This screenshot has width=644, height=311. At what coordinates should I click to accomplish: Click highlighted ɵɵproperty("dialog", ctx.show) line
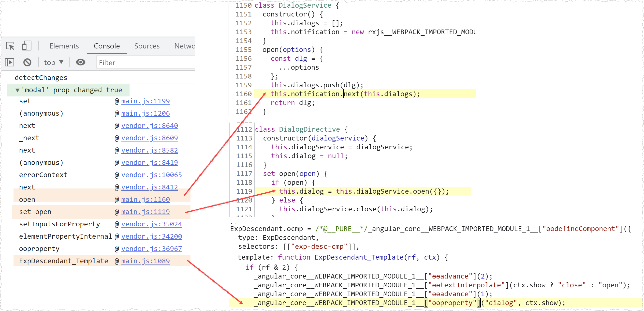click(410, 303)
